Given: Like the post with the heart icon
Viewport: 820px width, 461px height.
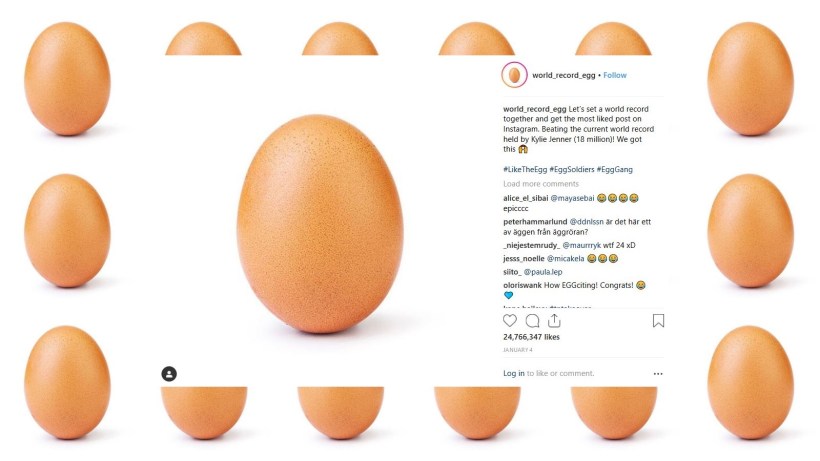Looking at the screenshot, I should 510,321.
